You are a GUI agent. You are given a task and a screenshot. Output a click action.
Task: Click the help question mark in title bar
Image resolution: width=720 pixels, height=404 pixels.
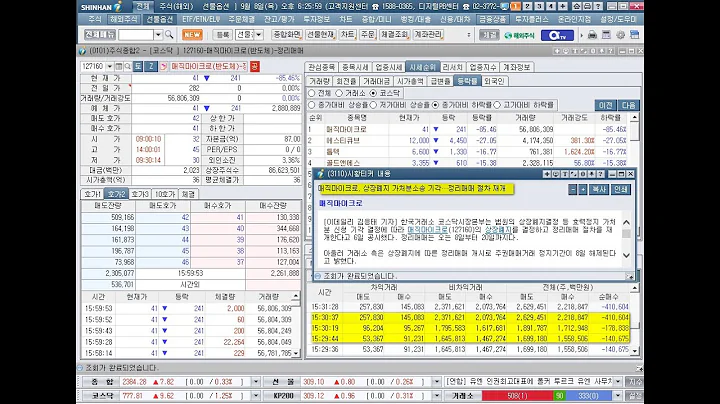(x=597, y=6)
